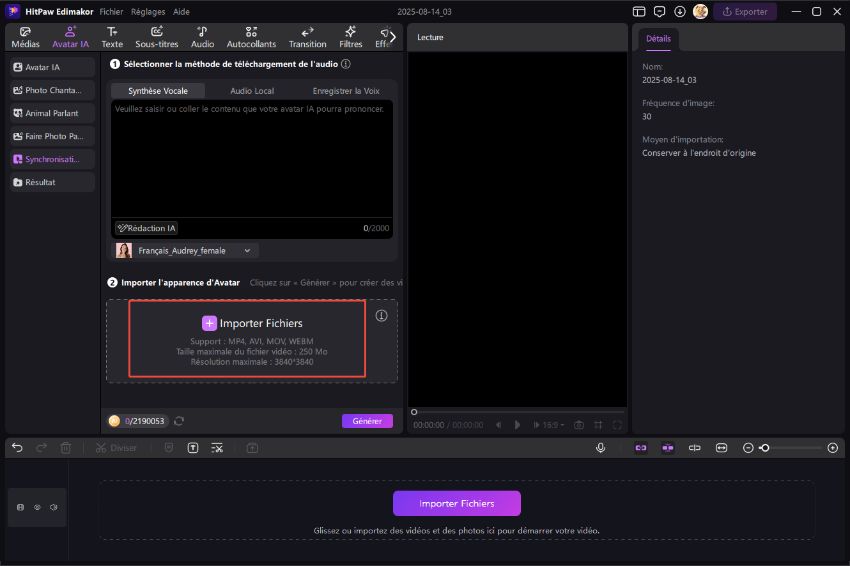Expand toolbar with right chevron arrow
850x566 pixels.
[393, 37]
